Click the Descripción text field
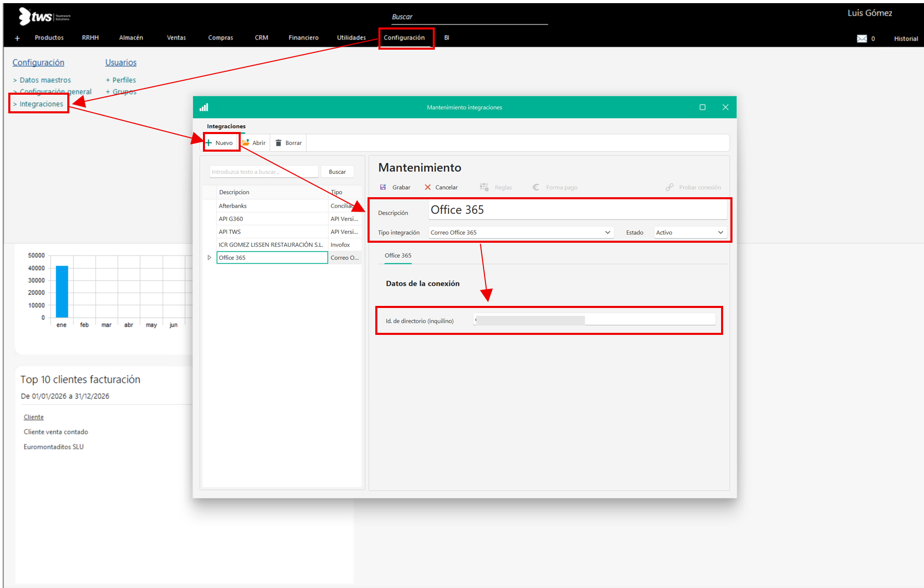 (577, 210)
